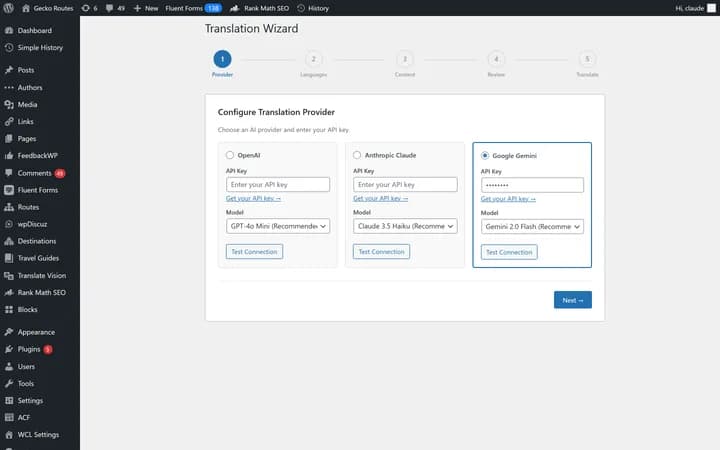720x450 pixels.
Task: Go to wizard step 3 Content
Action: 405,59
